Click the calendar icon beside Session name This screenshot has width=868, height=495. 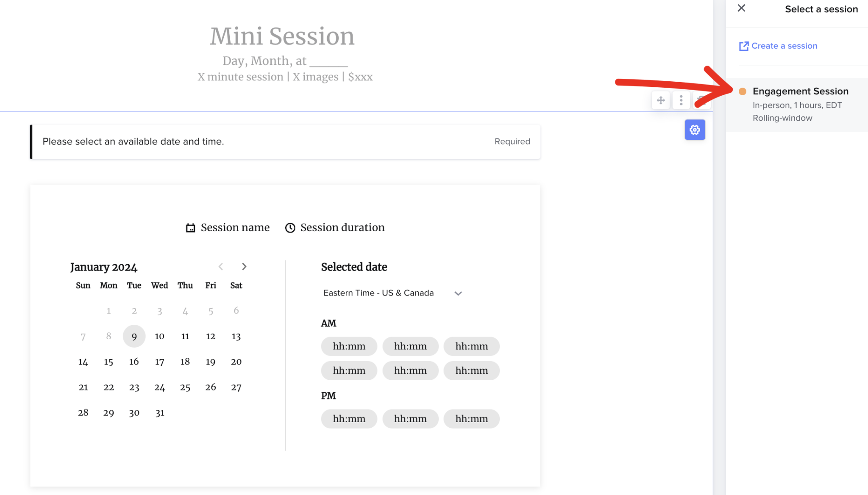[190, 228]
